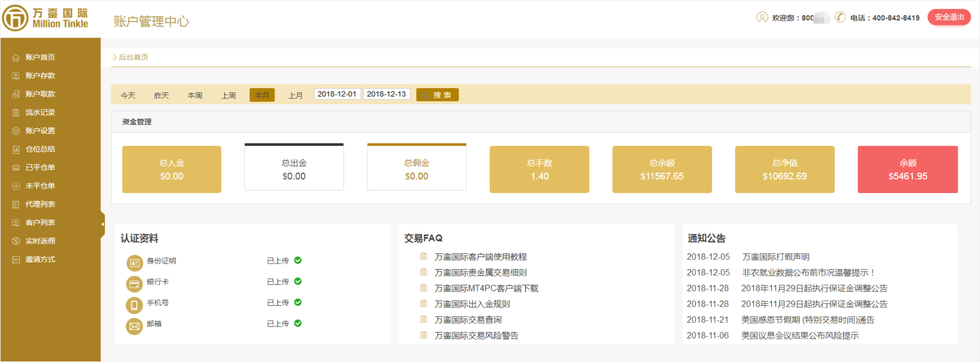Click the phone icon for 手机号

coord(134,305)
